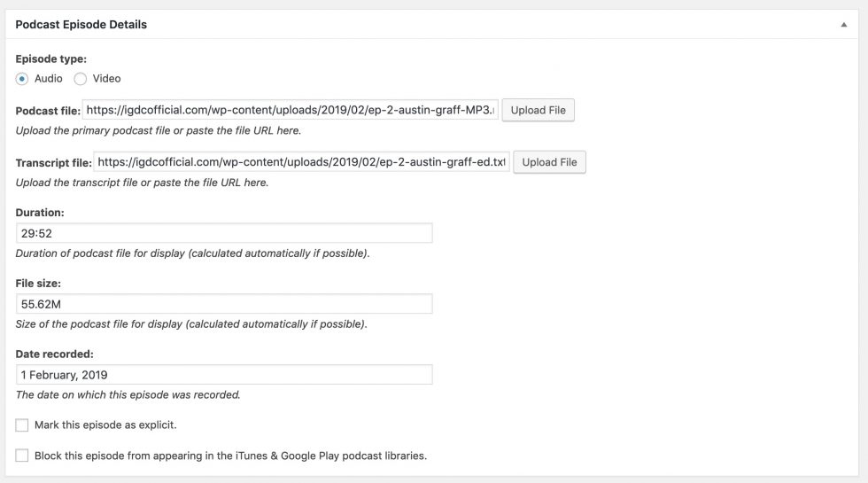Focus the Transcript file URL field

tap(301, 162)
